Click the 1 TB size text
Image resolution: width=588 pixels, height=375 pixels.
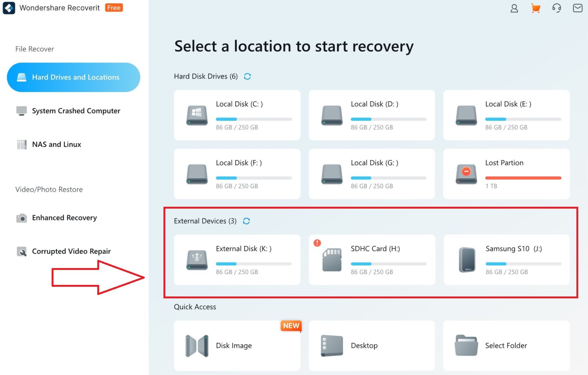(x=491, y=186)
